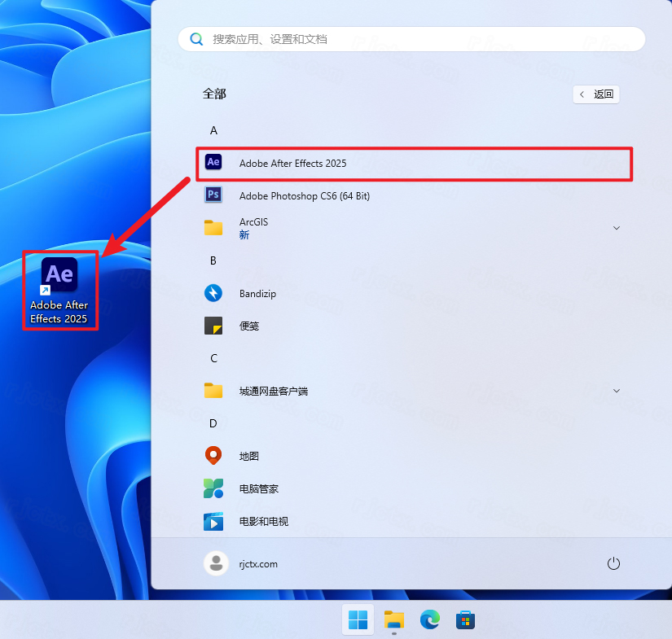Open Adobe After Effects 2025 desktop shortcut
672x639 pixels.
(59, 289)
